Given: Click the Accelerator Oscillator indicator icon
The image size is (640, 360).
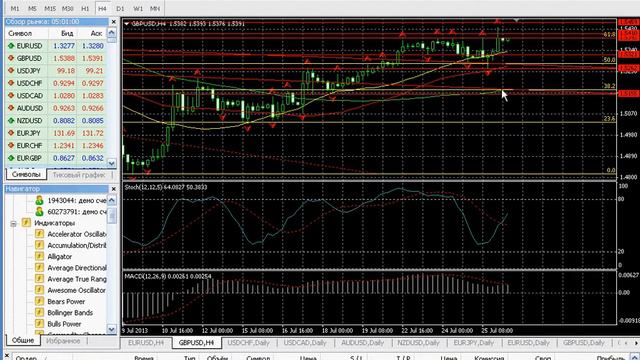Looking at the screenshot, I should (39, 234).
